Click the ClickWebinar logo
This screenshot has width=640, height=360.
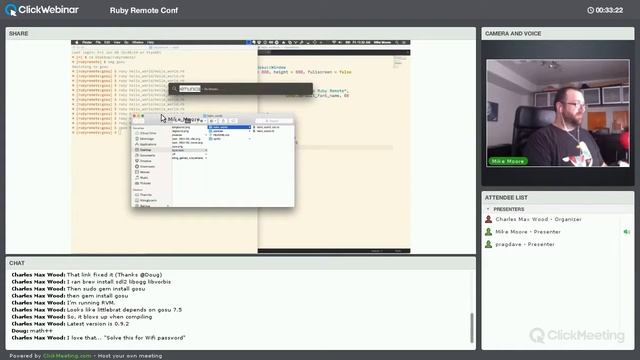click(x=42, y=10)
